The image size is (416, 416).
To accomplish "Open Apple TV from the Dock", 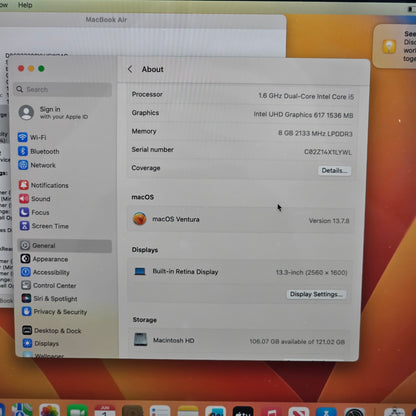I will (243, 412).
